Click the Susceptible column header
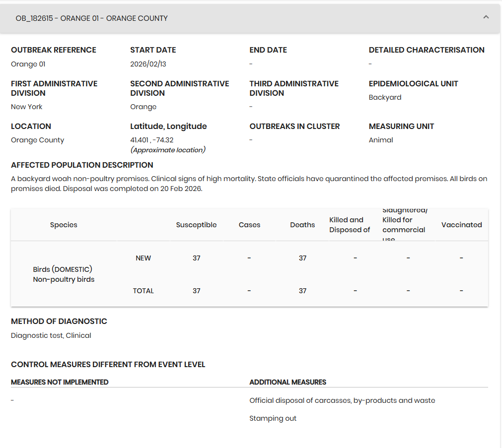502x448 pixels. (x=196, y=225)
